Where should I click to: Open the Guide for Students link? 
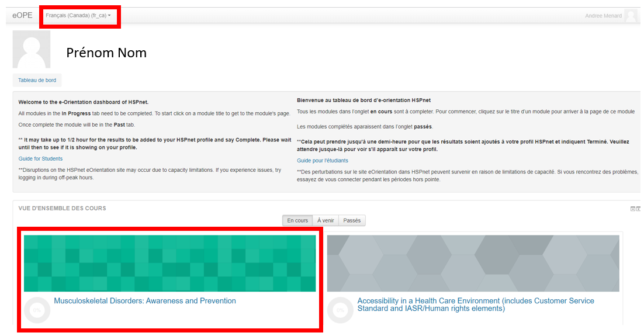(x=40, y=158)
